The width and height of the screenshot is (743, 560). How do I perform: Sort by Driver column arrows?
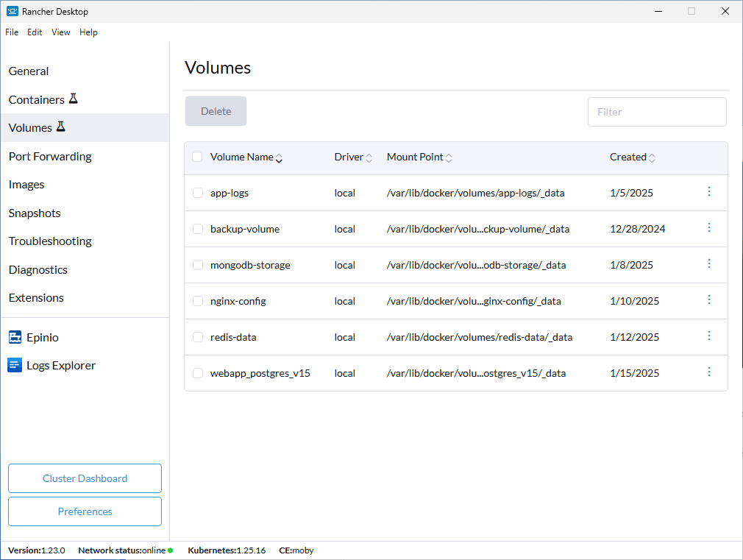(x=369, y=158)
